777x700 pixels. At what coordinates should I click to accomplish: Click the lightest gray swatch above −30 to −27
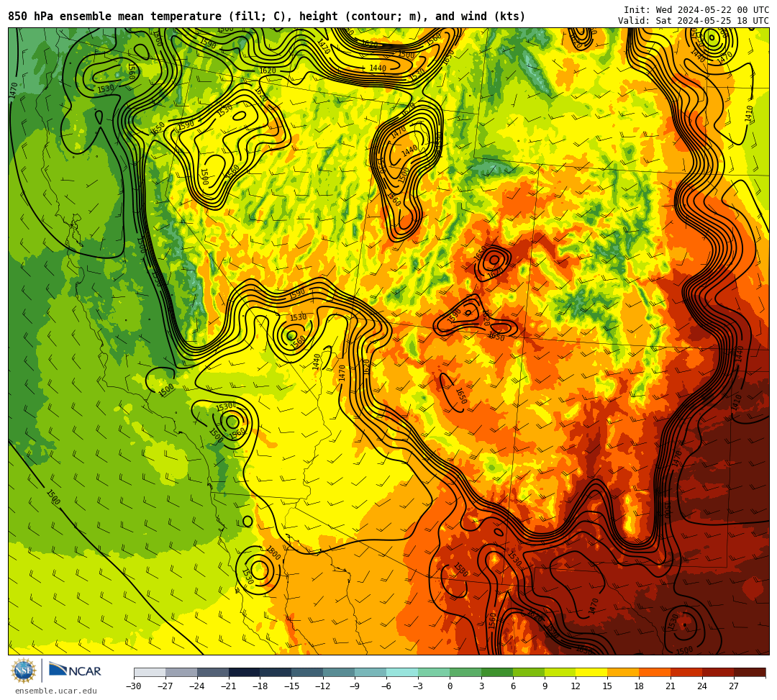[x=150, y=672]
